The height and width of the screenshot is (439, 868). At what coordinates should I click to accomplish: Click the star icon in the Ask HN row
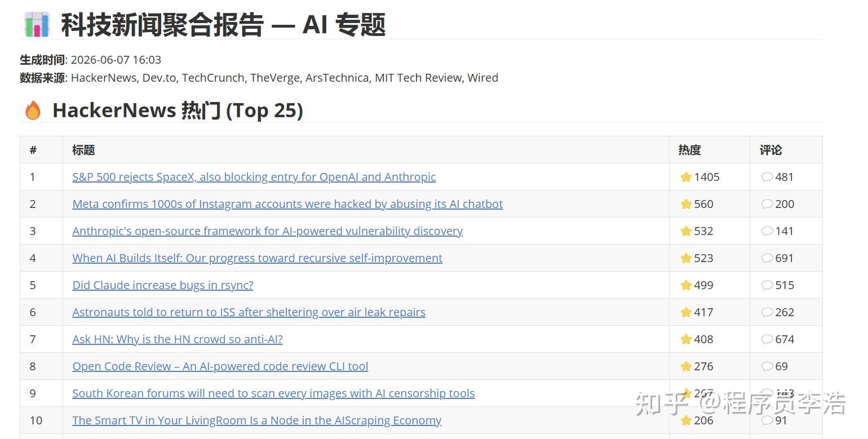pyautogui.click(x=686, y=339)
